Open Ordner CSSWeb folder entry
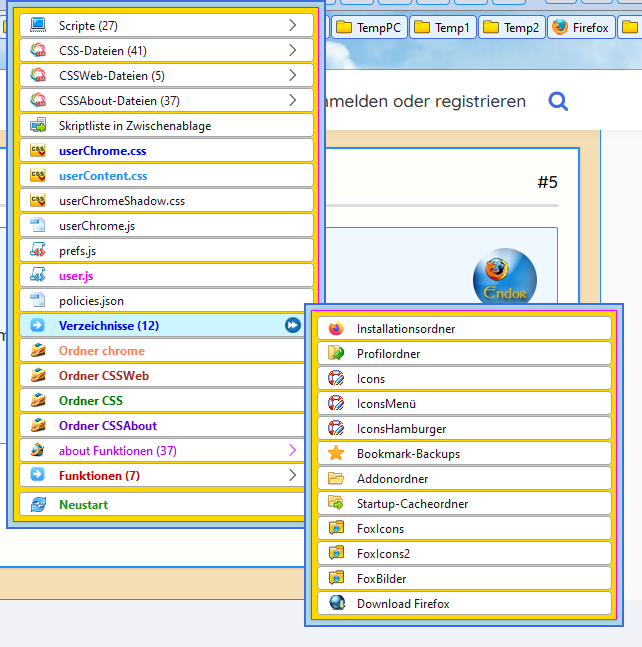 point(162,375)
